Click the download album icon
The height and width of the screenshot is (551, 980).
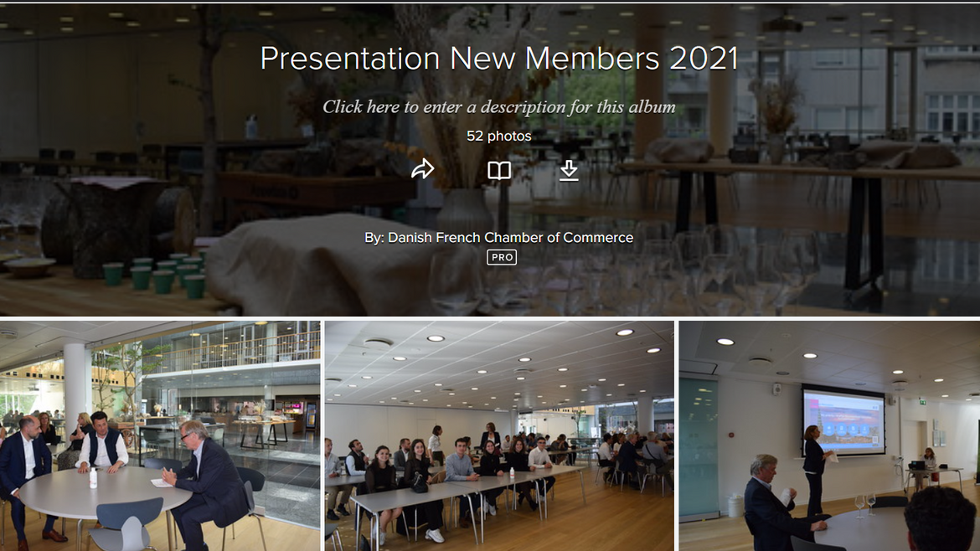569,170
